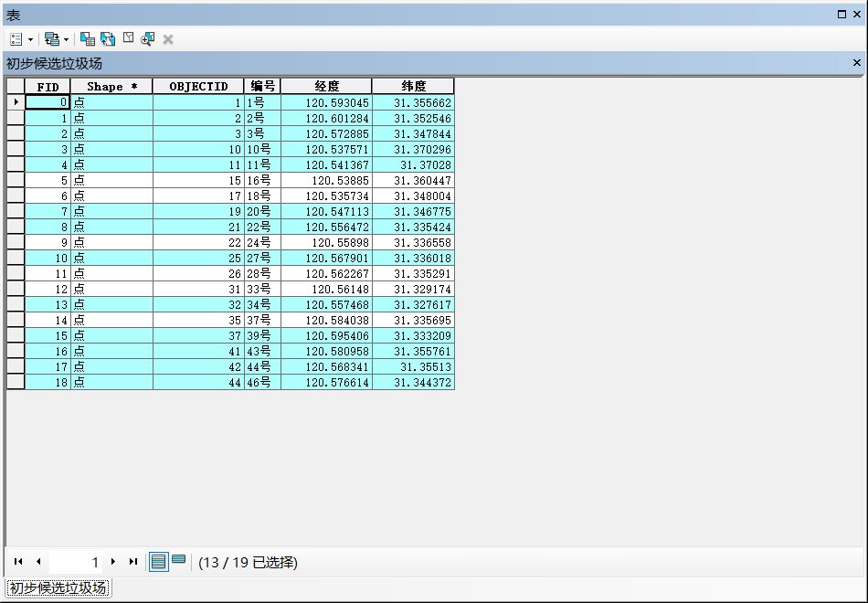This screenshot has height=603, width=868.
Task: Click the Clear Selection icon
Action: (x=129, y=37)
